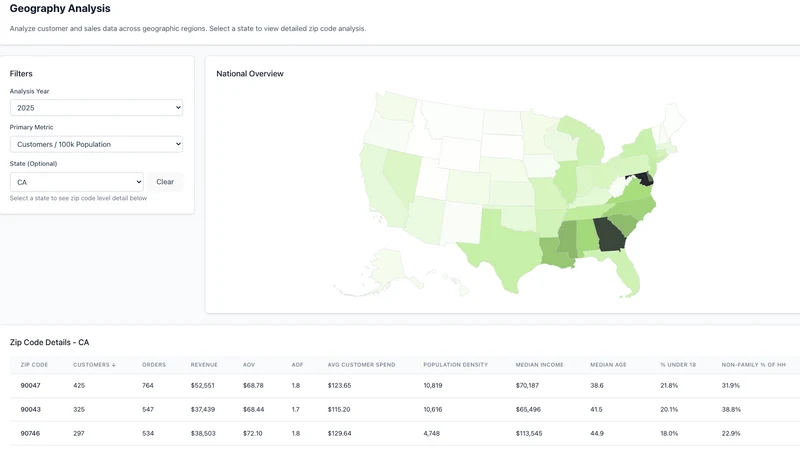
Task: Select Georgia on the national map
Action: point(610,234)
